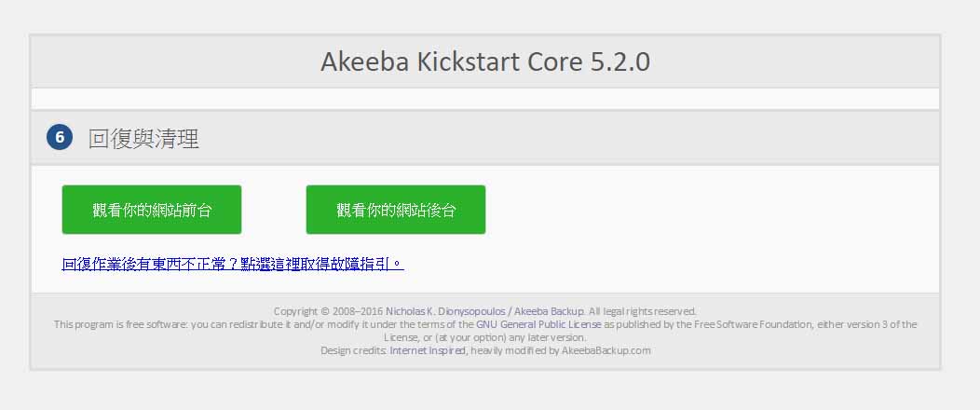
Task: Follow the GNU General Public License link
Action: click(538, 324)
